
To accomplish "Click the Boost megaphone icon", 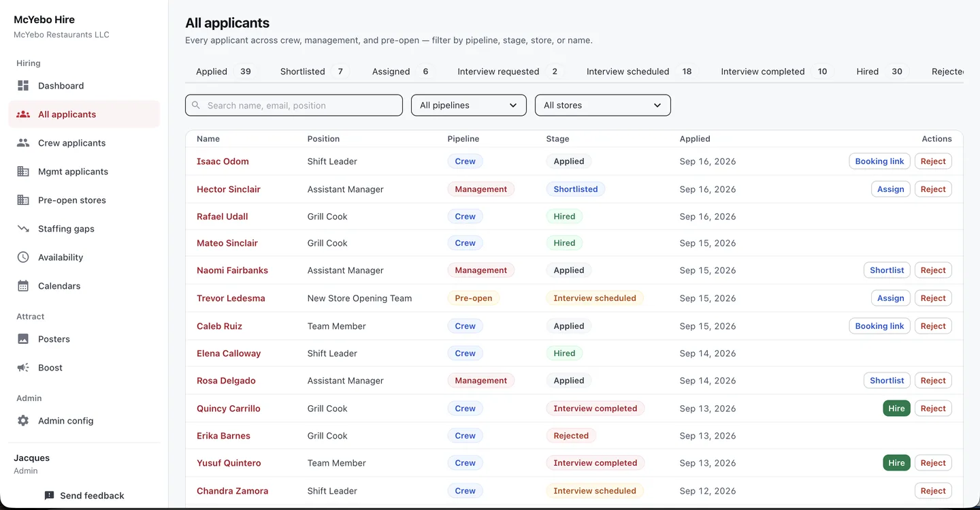I will pos(23,368).
